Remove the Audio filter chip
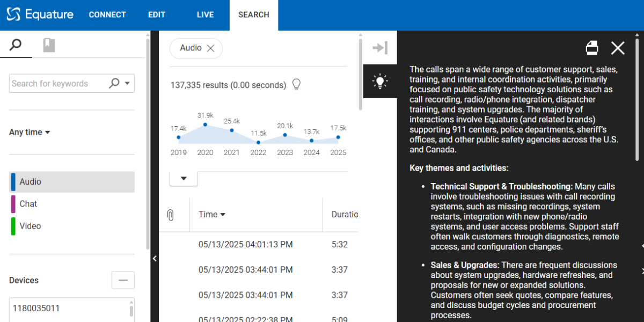The width and height of the screenshot is (644, 322). [x=211, y=48]
